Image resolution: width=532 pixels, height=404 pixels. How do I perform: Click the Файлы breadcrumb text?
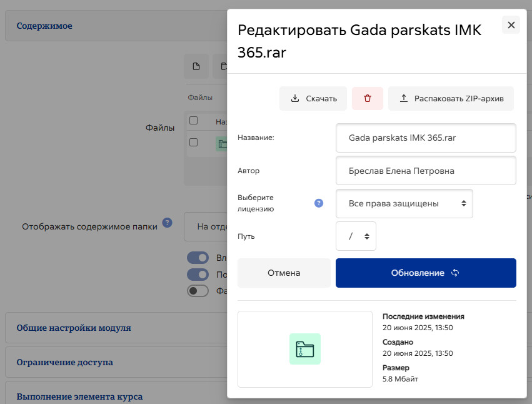coord(200,98)
